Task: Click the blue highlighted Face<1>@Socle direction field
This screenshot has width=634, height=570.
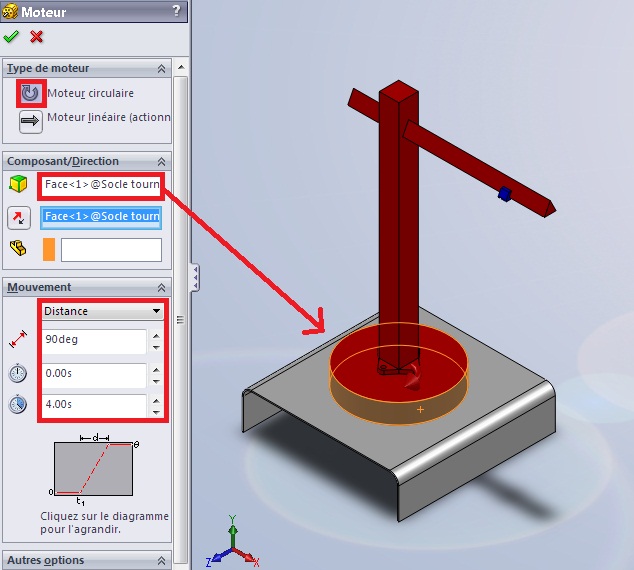Action: tap(100, 216)
